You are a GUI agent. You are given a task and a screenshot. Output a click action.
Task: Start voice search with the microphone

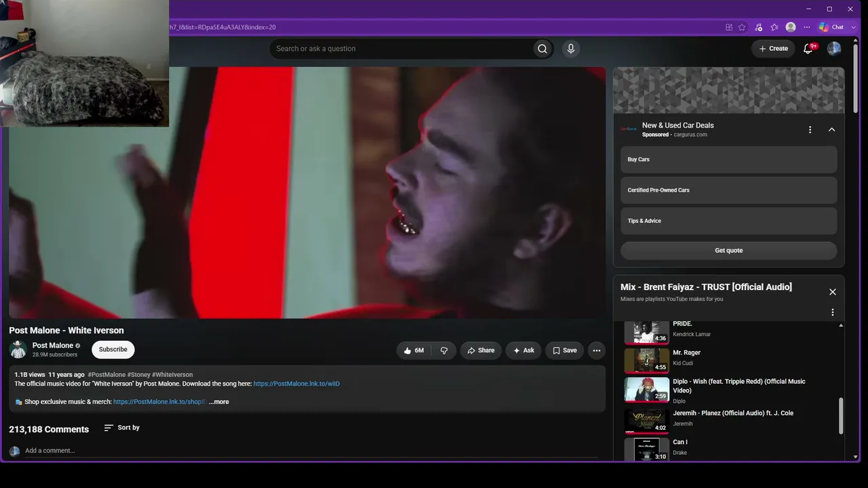pyautogui.click(x=571, y=49)
